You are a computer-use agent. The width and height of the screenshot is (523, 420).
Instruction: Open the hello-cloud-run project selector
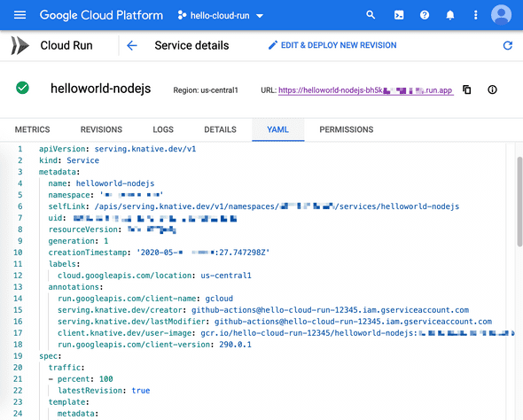221,15
